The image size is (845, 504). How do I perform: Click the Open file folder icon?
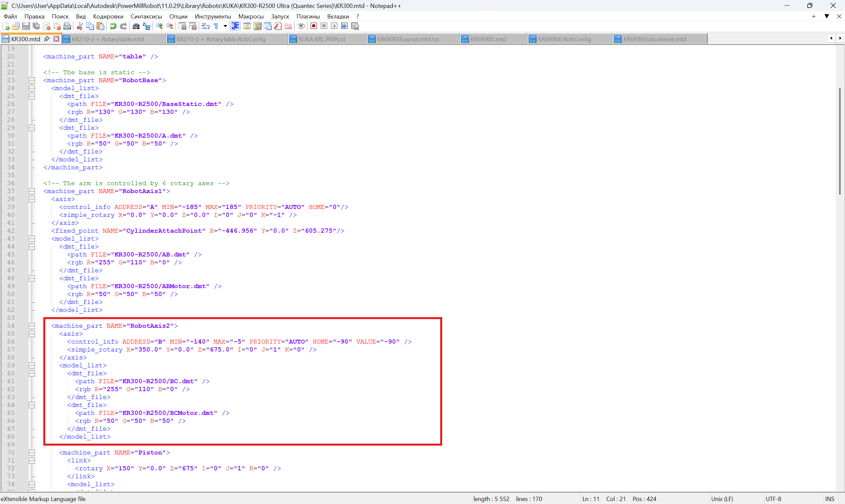coord(16,26)
